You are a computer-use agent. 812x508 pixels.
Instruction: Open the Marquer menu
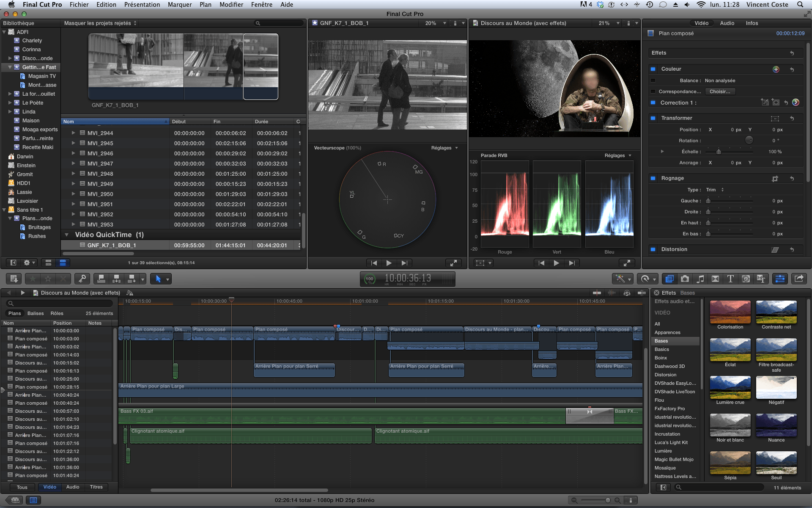point(180,5)
